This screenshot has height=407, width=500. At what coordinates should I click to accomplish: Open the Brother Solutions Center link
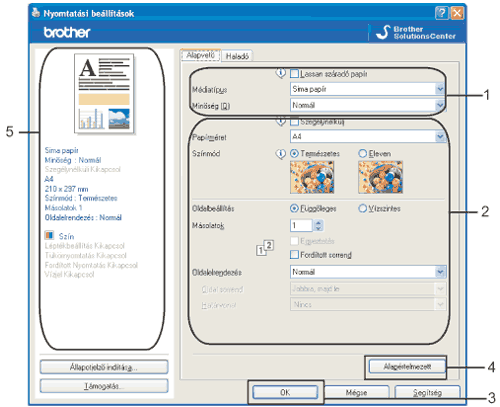416,33
